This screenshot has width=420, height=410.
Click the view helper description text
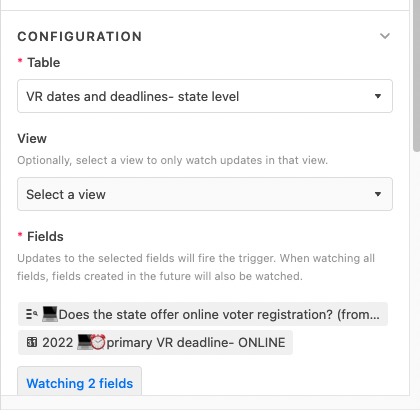[x=173, y=160]
